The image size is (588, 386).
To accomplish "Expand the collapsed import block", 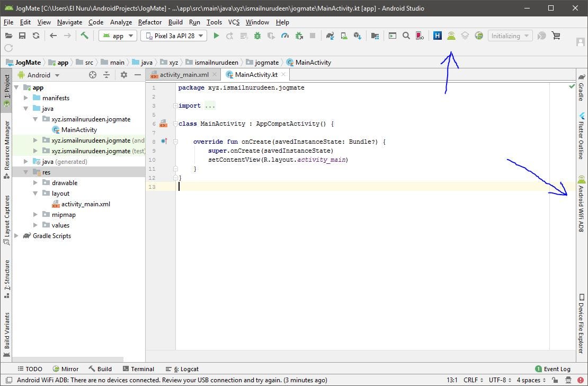I will (x=175, y=106).
